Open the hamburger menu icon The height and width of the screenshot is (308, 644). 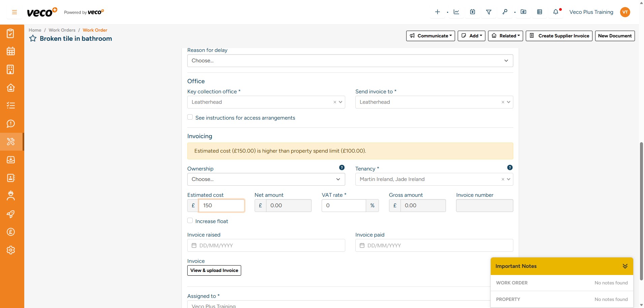point(14,12)
